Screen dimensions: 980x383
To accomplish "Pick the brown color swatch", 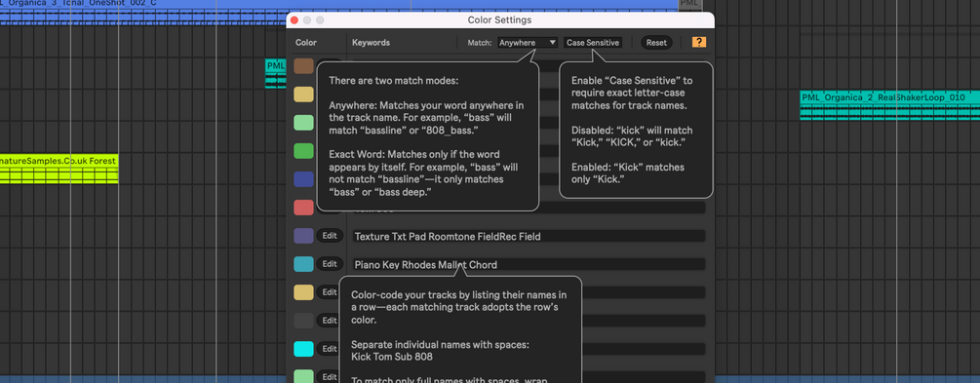I will (x=303, y=66).
